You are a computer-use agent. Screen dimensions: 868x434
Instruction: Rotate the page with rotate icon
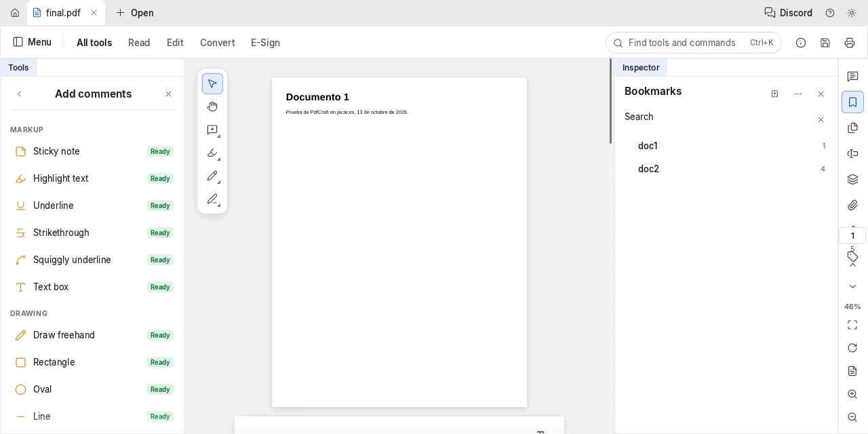[853, 349]
